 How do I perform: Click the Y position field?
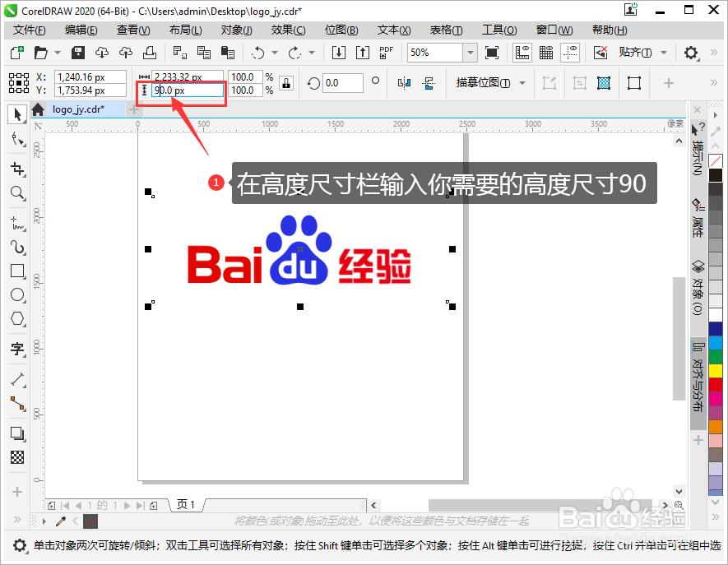[x=90, y=90]
